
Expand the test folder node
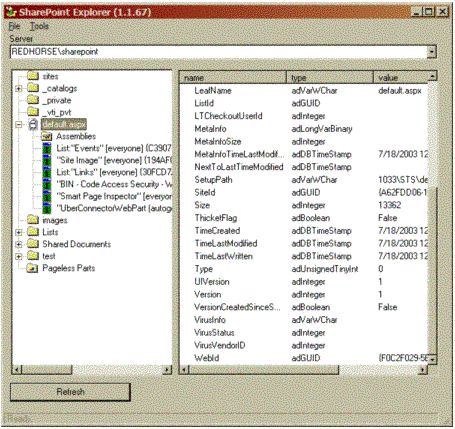[x=19, y=256]
